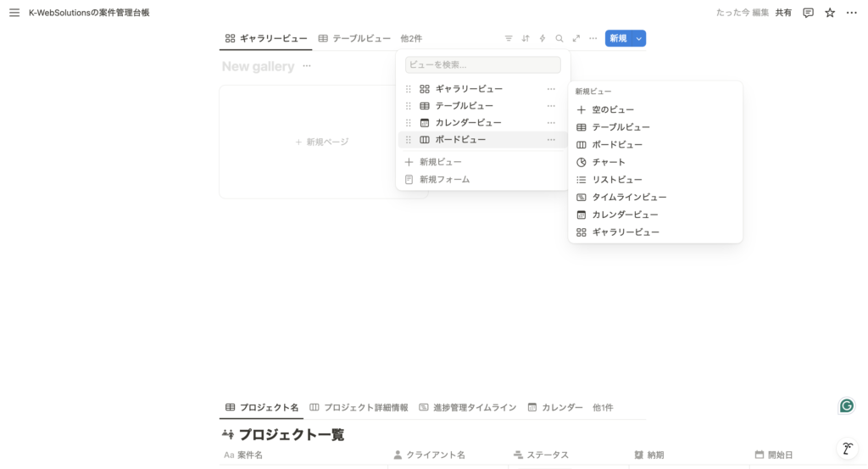The height and width of the screenshot is (469, 868).
Task: Open the automations lightning bolt icon
Action: tap(542, 38)
